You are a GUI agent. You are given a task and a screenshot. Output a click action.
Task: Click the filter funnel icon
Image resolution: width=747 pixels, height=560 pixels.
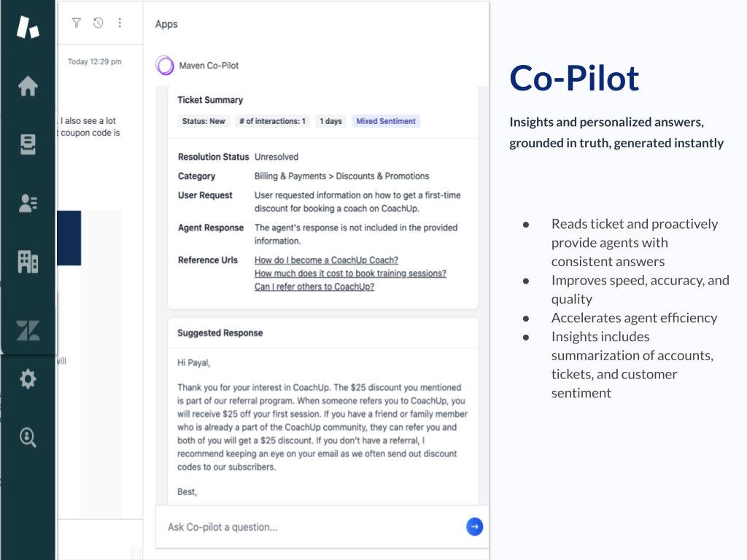[x=76, y=23]
